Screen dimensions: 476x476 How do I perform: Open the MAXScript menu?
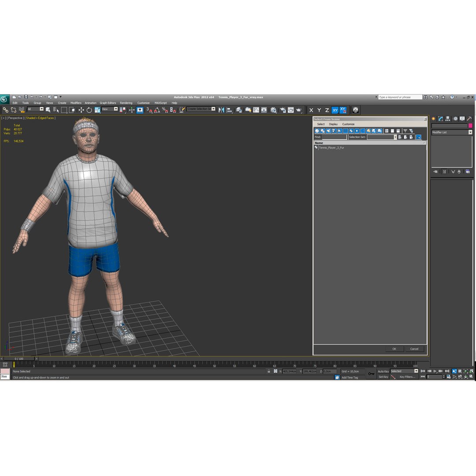[x=160, y=103]
